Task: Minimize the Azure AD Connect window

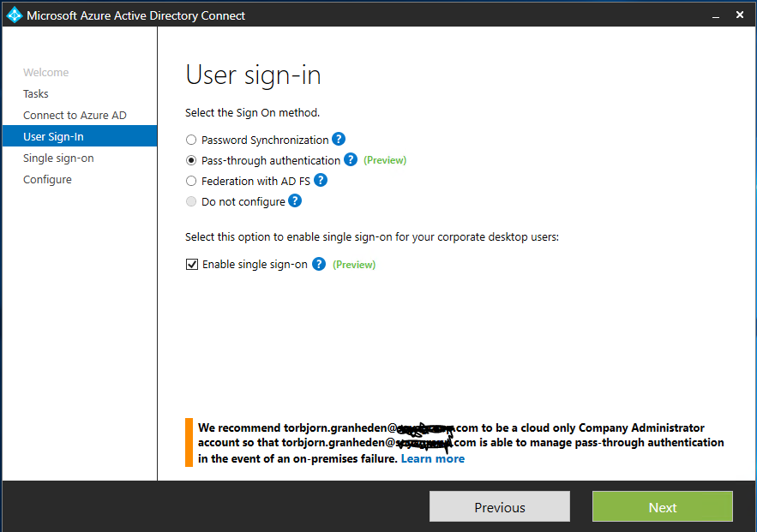Action: click(716, 15)
